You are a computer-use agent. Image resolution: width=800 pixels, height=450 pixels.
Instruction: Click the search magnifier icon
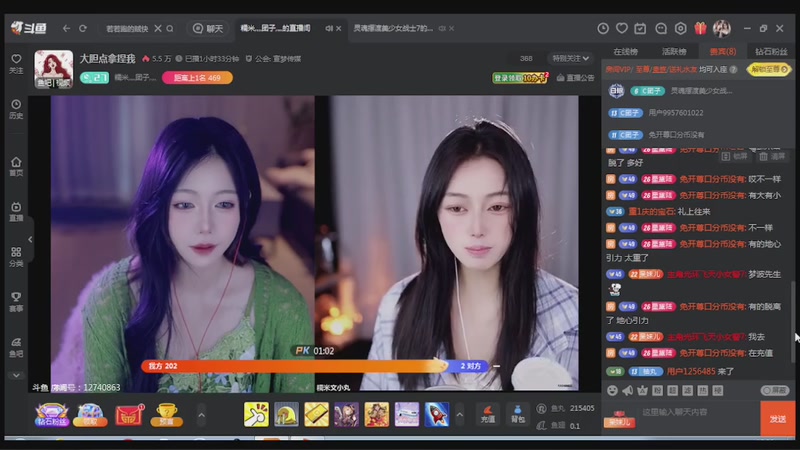tap(170, 29)
